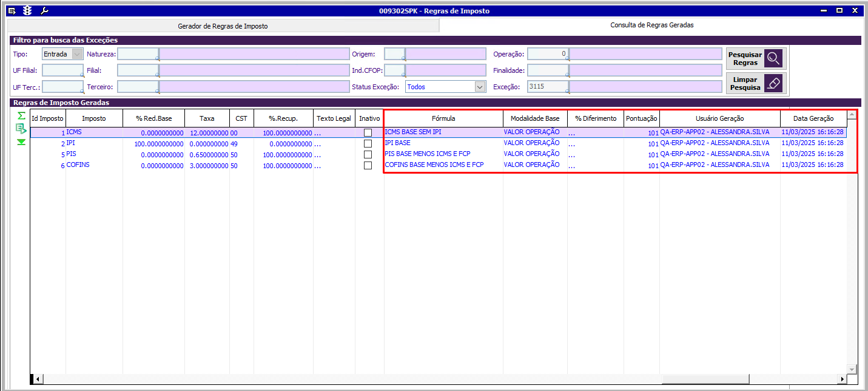
Task: Click the Pontuação column header
Action: click(642, 118)
